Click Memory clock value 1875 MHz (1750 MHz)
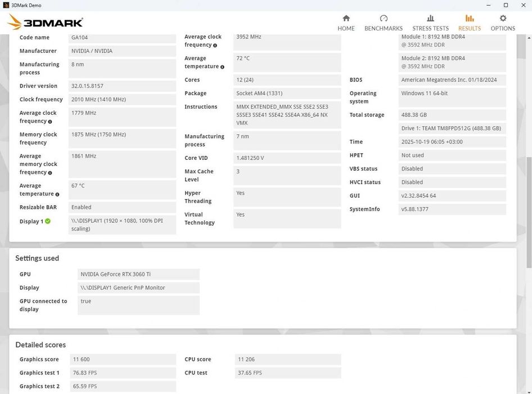Screen dimensions: 532x394 122,138
